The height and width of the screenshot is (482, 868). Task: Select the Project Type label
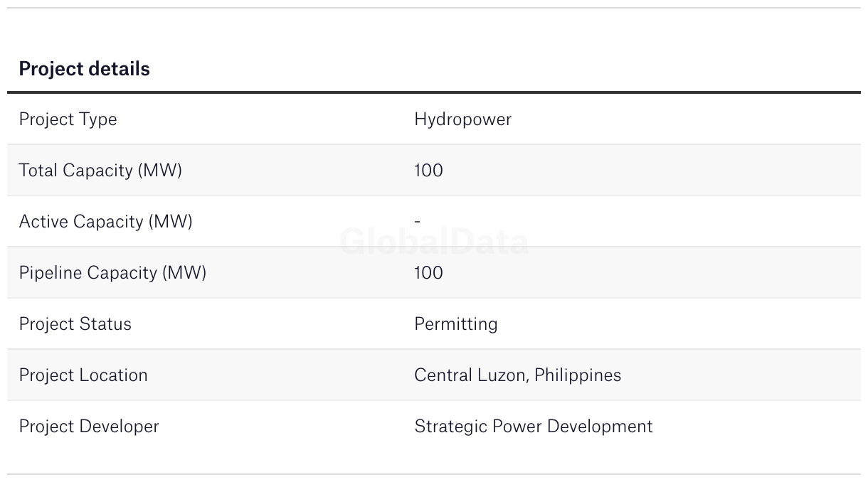point(68,119)
